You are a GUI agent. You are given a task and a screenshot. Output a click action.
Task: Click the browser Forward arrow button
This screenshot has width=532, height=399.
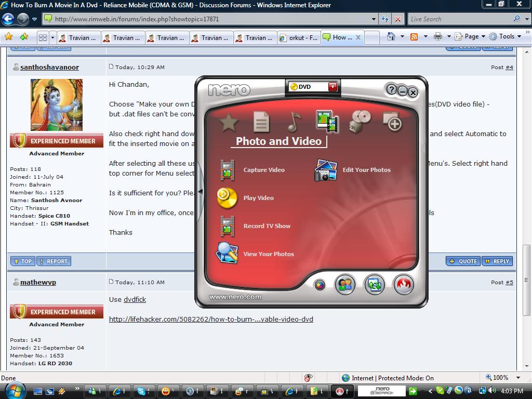[23, 19]
